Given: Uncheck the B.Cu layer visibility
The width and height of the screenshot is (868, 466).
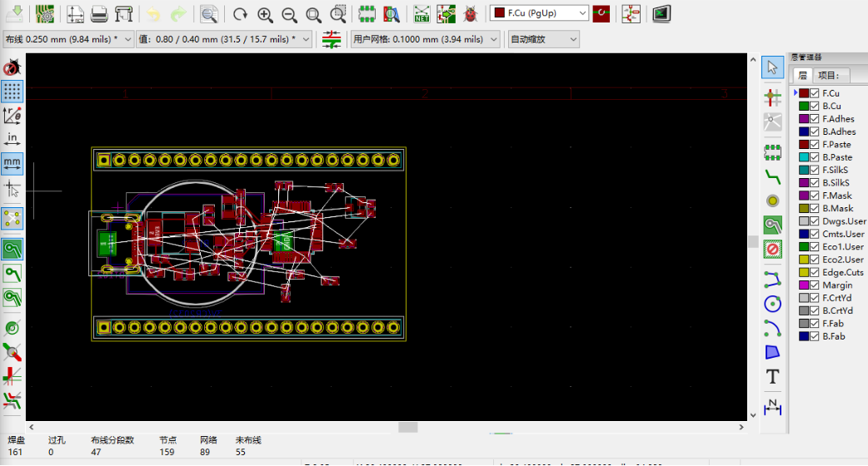Looking at the screenshot, I should coord(815,107).
